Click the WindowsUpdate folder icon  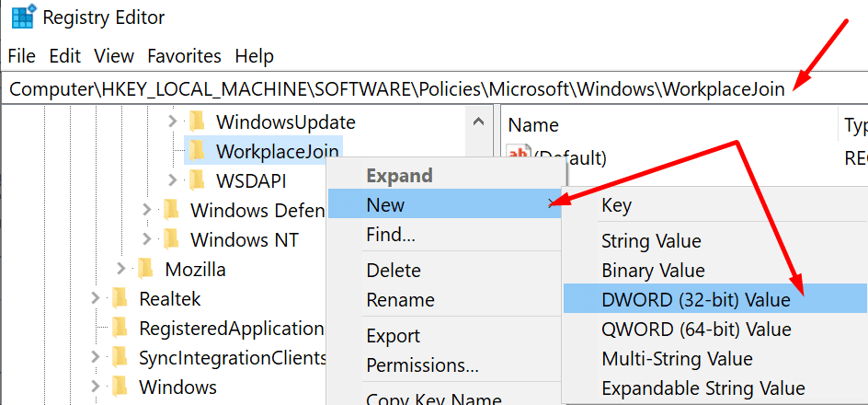pyautogui.click(x=197, y=121)
